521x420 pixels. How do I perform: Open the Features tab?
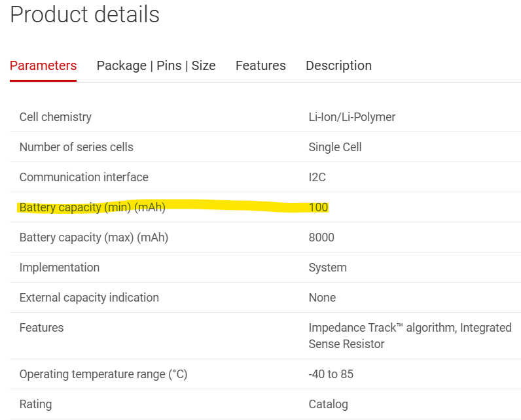pos(260,65)
